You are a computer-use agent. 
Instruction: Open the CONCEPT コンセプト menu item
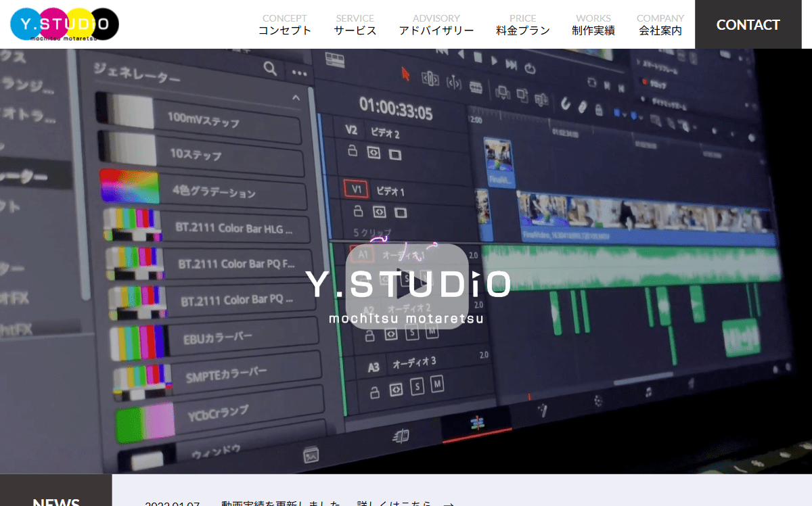click(x=285, y=24)
